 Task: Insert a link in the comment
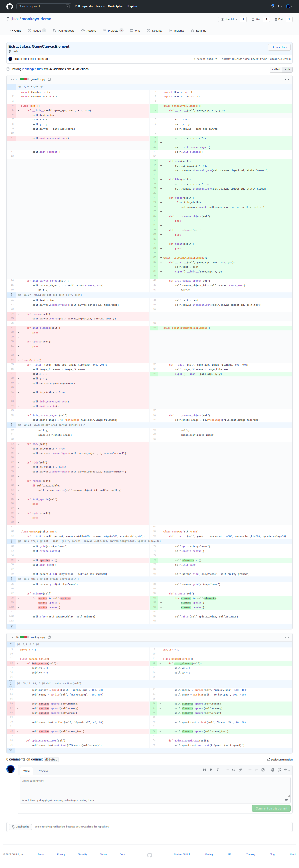coord(240,770)
